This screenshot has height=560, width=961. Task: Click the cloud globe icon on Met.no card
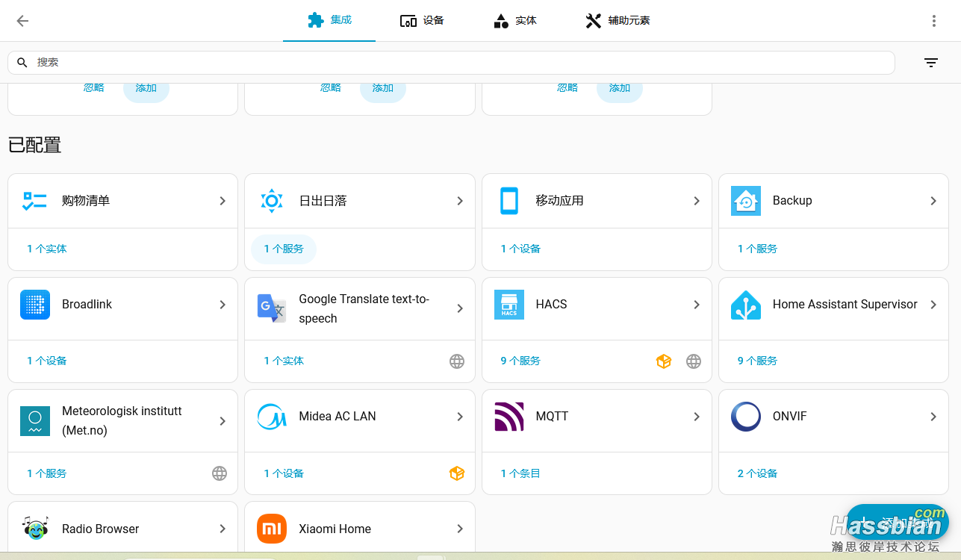220,473
